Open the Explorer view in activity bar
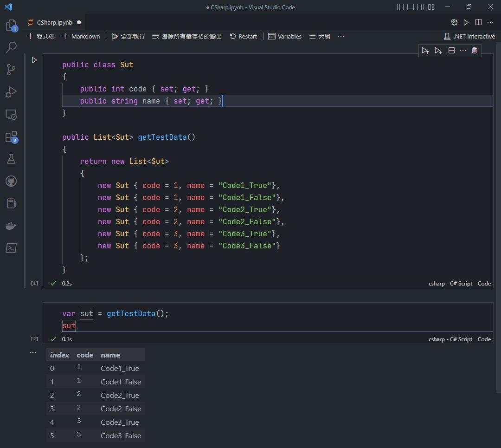This screenshot has height=448, width=501. click(x=11, y=25)
